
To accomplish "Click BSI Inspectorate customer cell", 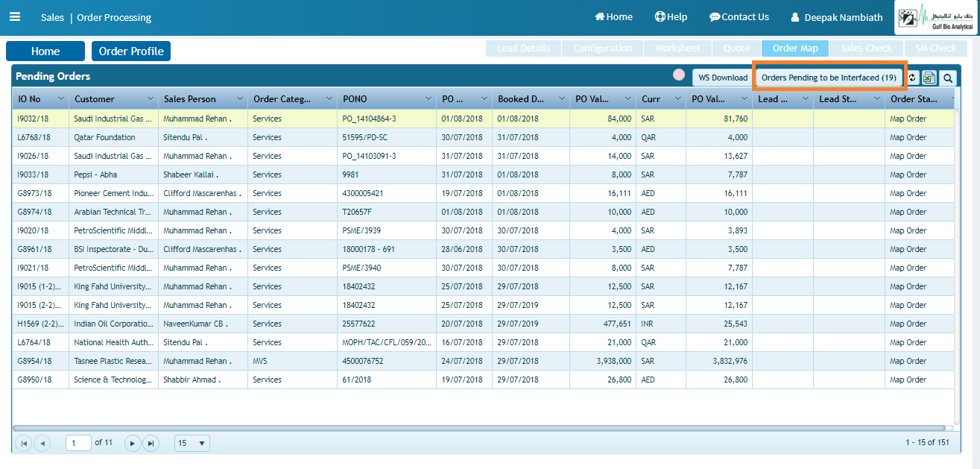I will tap(113, 249).
